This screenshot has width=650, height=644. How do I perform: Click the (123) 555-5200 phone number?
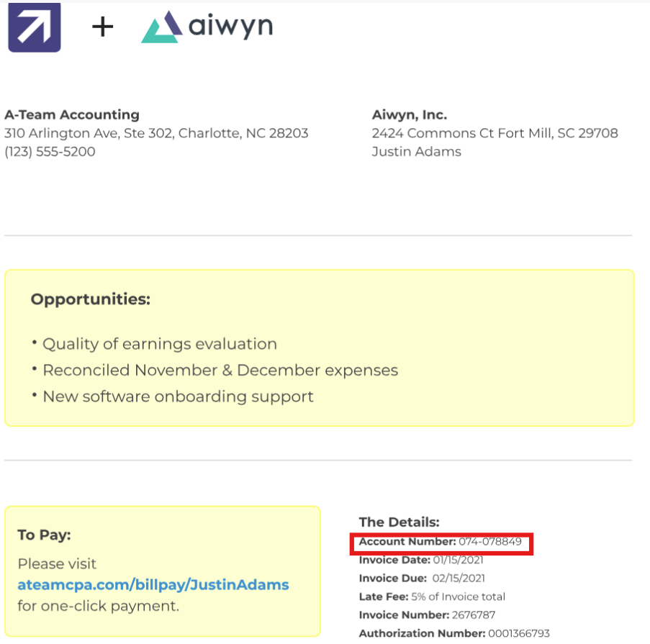[x=50, y=152]
